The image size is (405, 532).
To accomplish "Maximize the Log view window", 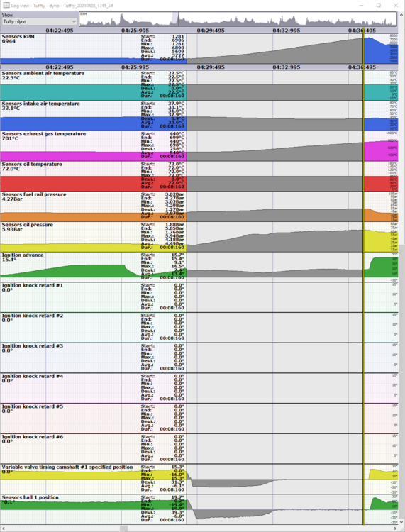I will pos(379,5).
